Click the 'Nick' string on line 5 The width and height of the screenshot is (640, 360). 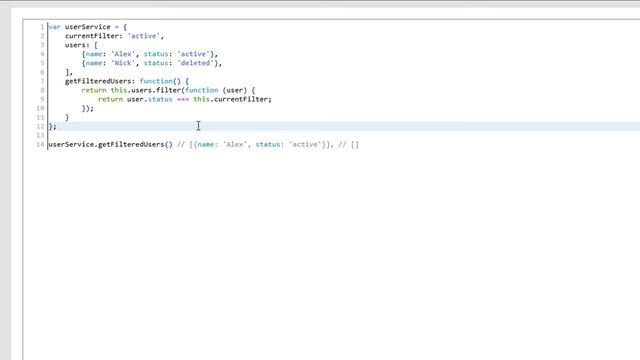122,63
